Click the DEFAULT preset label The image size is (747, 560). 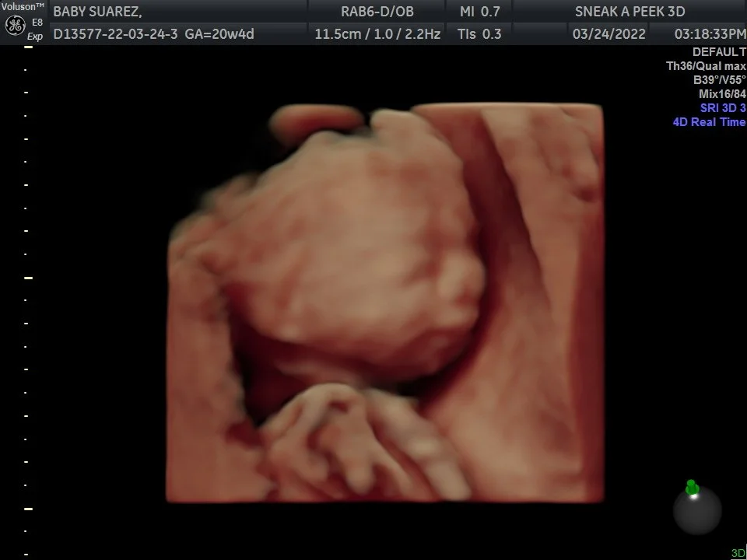(719, 52)
